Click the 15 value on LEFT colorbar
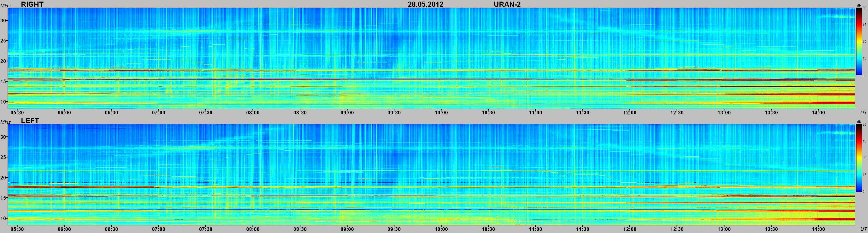 coord(864,175)
